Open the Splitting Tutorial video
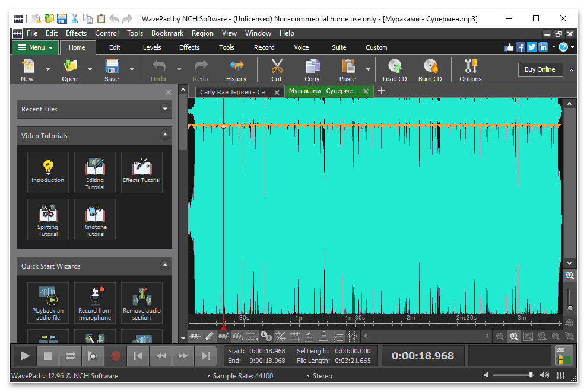587x392 pixels. pos(48,219)
